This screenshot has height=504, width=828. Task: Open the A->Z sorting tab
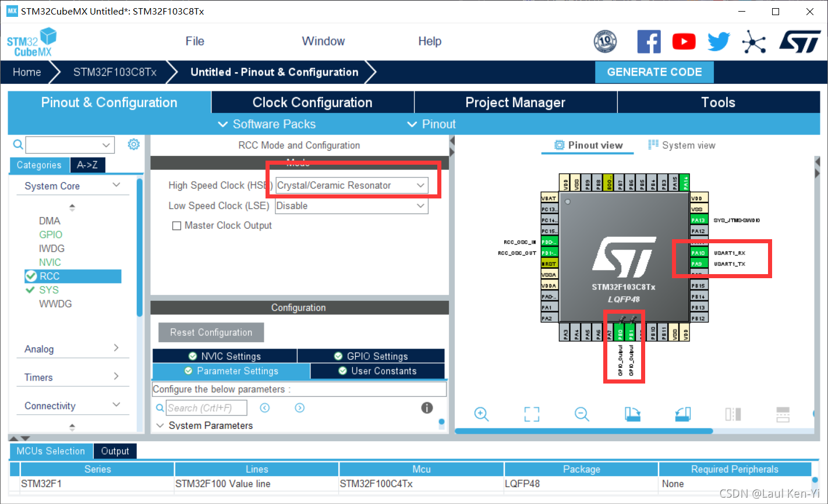point(88,165)
